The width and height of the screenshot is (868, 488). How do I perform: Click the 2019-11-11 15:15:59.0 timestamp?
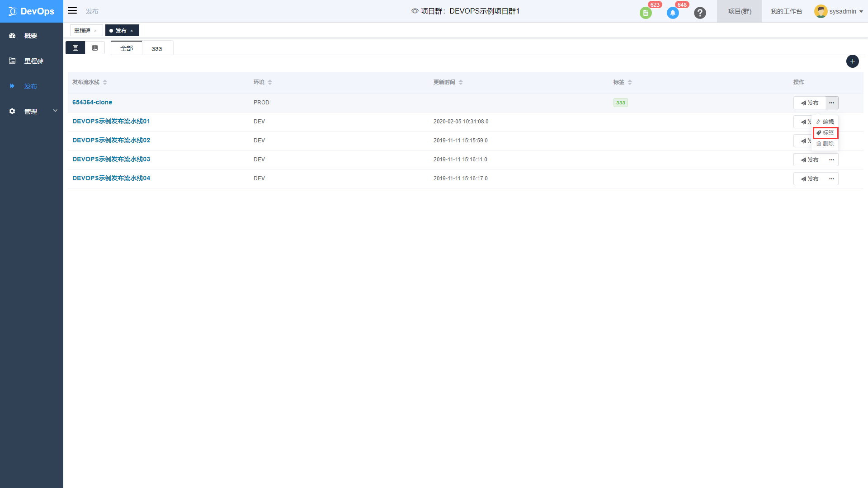(x=460, y=141)
